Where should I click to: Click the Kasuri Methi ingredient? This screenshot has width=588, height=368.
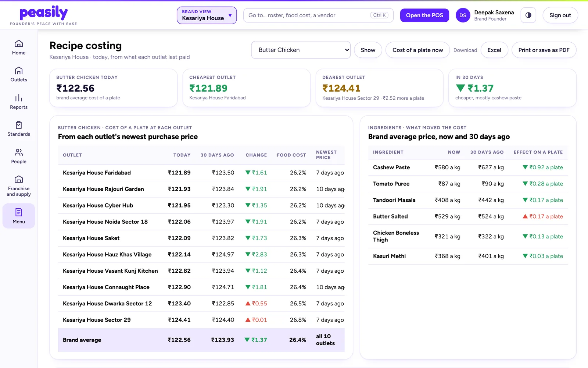[389, 256]
